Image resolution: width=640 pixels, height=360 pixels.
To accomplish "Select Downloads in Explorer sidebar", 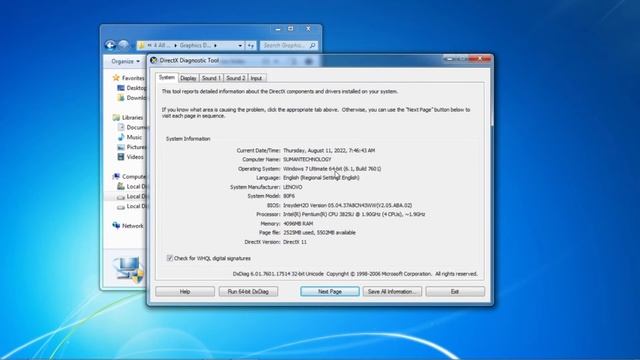I will pyautogui.click(x=136, y=98).
